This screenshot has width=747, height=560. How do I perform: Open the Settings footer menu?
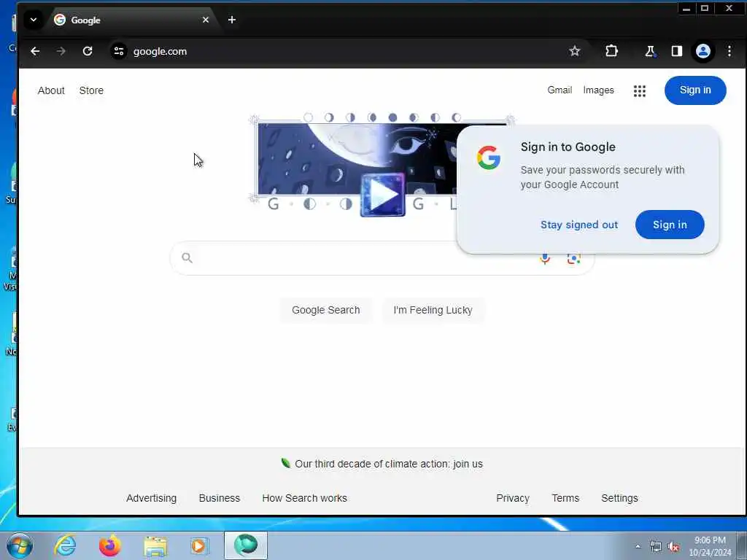pos(619,498)
